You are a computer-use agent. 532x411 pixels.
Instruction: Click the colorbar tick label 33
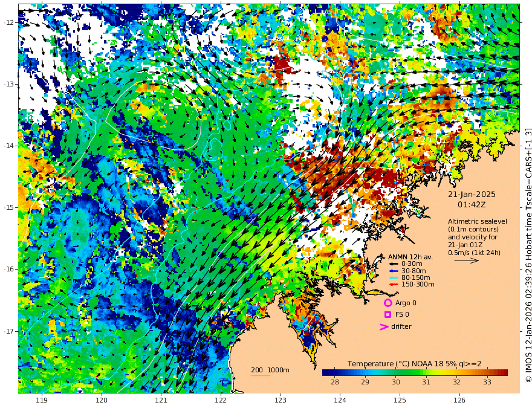tap(487, 382)
